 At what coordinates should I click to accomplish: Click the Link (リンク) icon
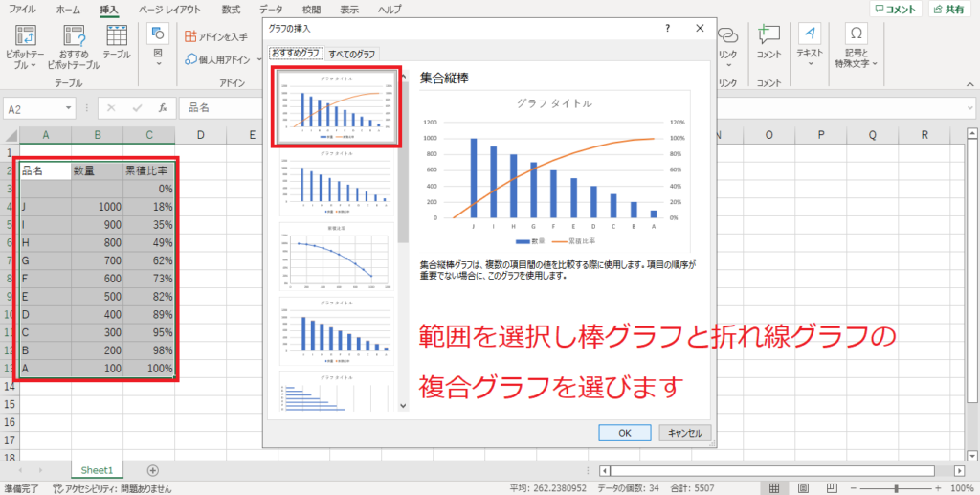pos(727,35)
